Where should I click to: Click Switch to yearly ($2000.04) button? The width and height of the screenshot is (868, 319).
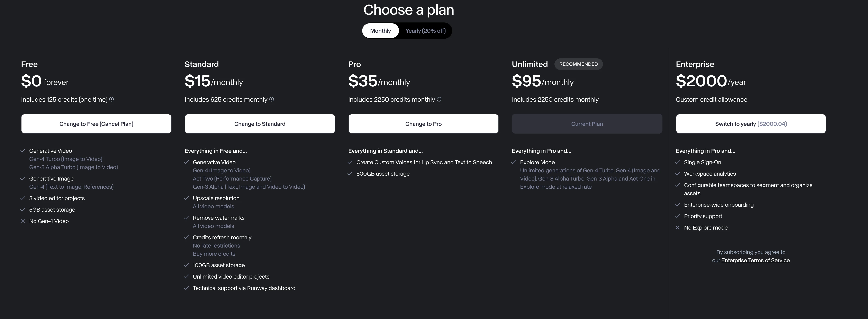click(x=751, y=124)
